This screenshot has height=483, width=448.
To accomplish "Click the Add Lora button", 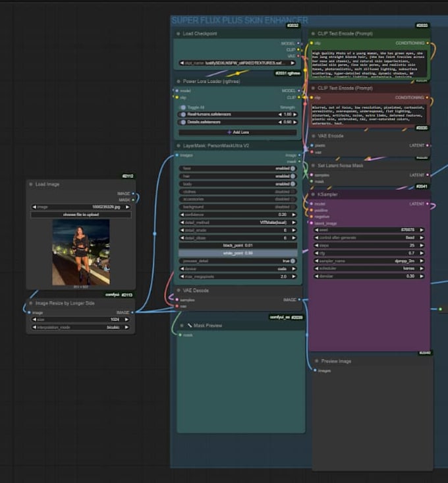I will [x=238, y=132].
